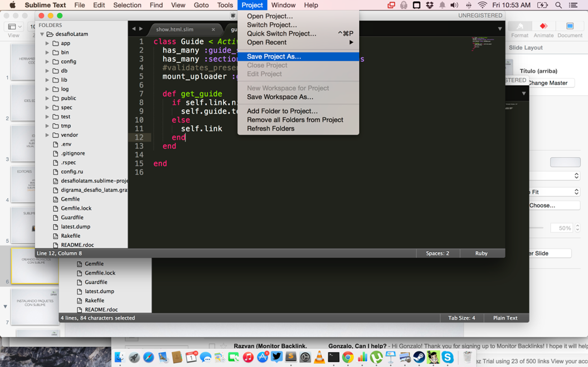
Task: Open the Fit dropdown in Keynote
Action: tap(554, 192)
